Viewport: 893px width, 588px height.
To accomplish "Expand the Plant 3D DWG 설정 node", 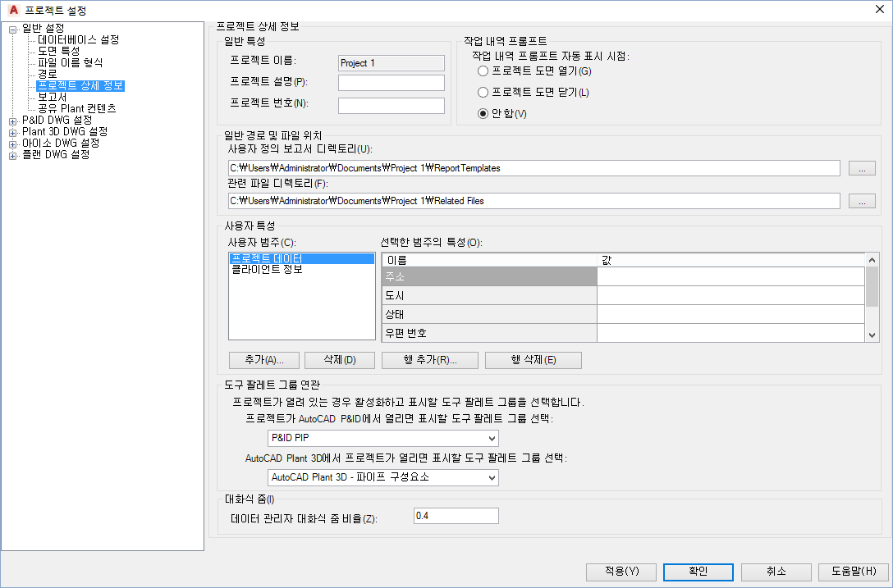I will [x=12, y=133].
